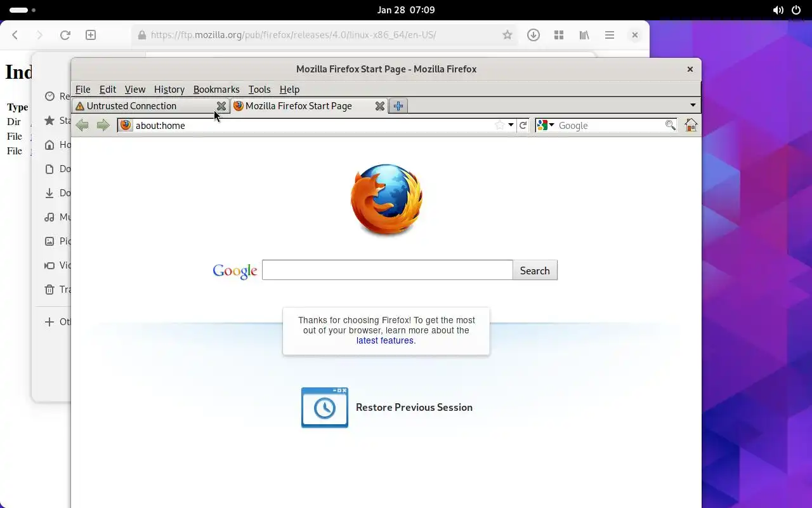Open tab overview grid in background browser
The width and height of the screenshot is (812, 508).
[x=559, y=35]
